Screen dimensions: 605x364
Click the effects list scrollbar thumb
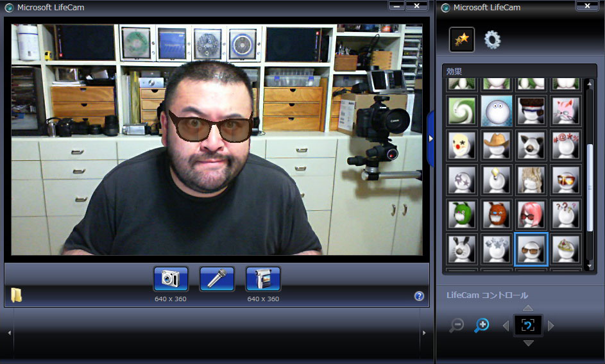point(589,188)
